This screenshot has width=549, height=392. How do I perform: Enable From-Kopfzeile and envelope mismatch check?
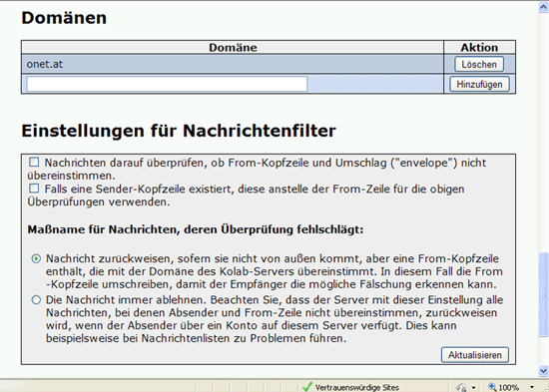(x=34, y=162)
